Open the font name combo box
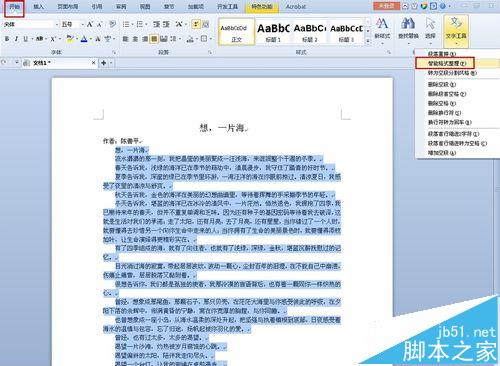 [31, 24]
